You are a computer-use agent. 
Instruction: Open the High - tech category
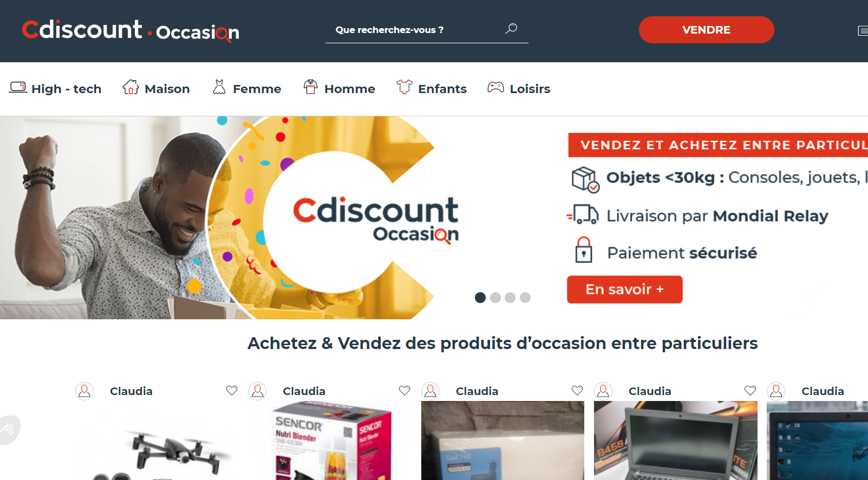click(x=55, y=88)
